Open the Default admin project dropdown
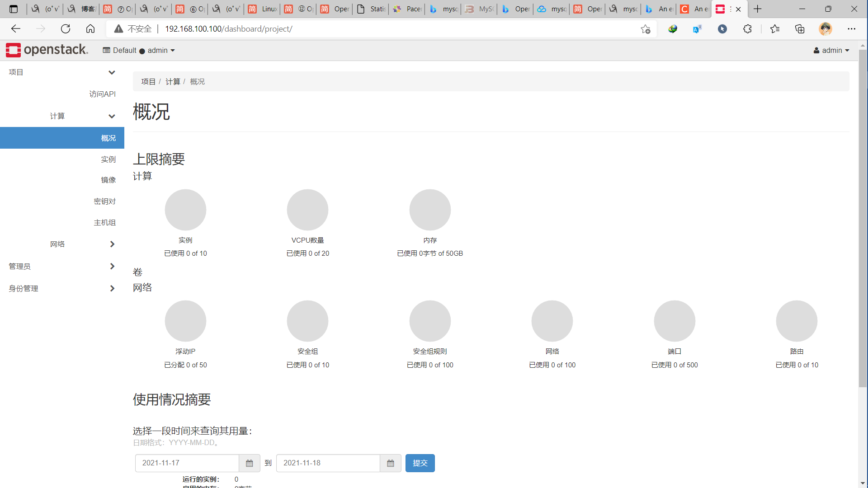 pyautogui.click(x=139, y=50)
